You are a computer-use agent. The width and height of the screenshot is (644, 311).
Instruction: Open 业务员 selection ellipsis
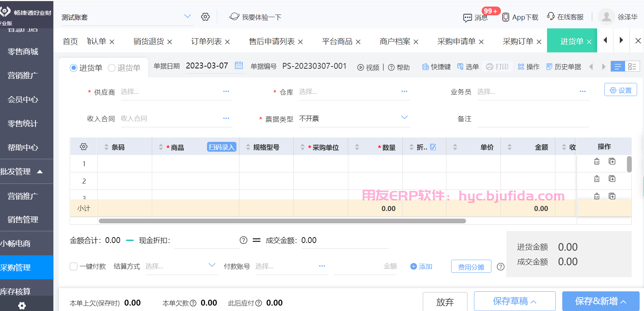[x=583, y=91]
